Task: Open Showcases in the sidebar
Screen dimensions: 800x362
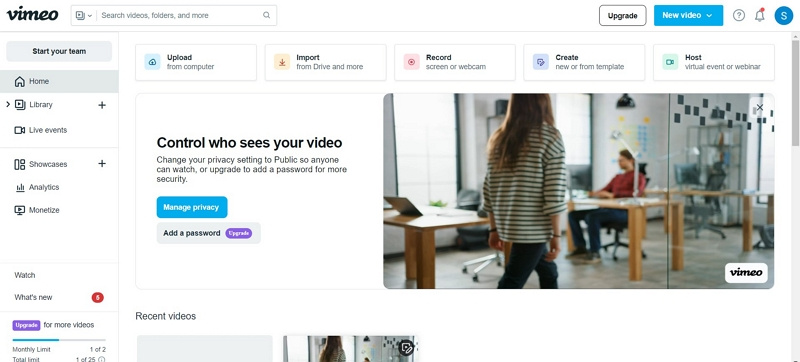Action: click(x=48, y=164)
